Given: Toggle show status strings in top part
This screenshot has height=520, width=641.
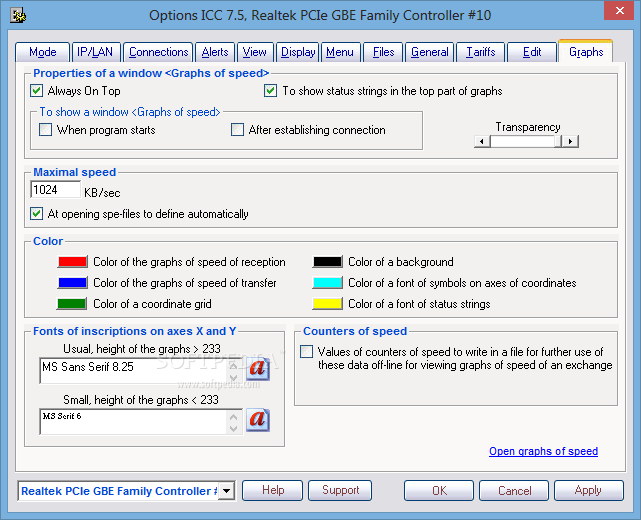Looking at the screenshot, I should 270,90.
